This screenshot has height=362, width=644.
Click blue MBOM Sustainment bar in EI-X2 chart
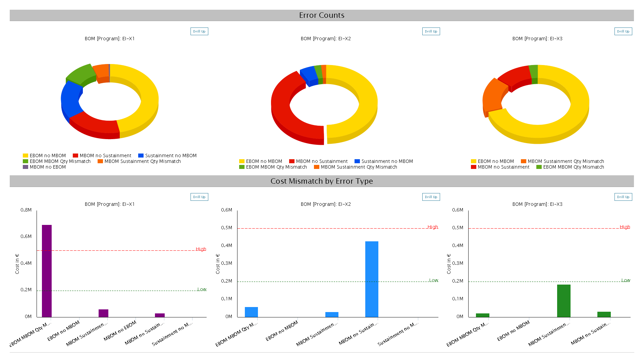pos(332,314)
